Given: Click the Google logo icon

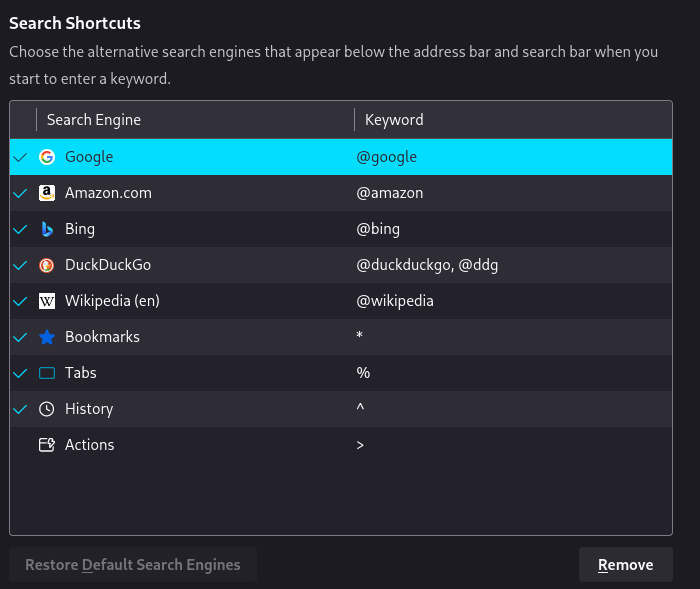Looking at the screenshot, I should [x=47, y=157].
